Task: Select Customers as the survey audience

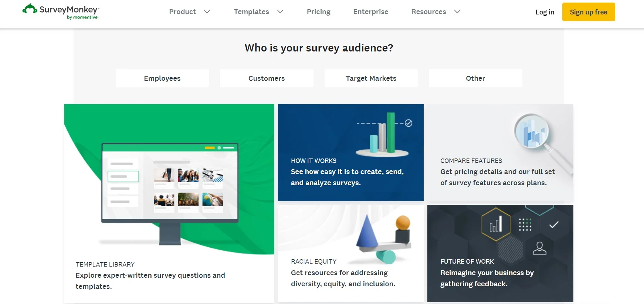Action: [x=267, y=78]
